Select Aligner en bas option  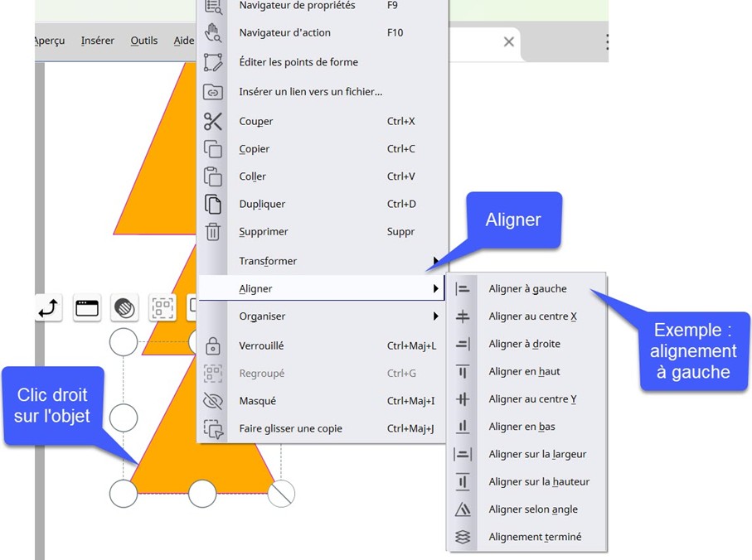pos(526,427)
